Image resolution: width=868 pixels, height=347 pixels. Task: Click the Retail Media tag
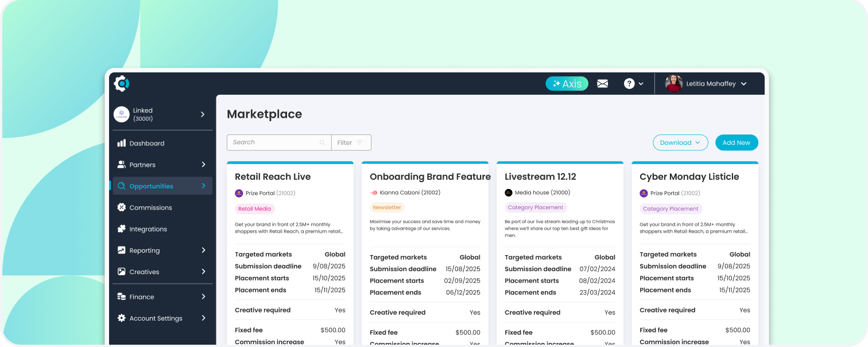[255, 209]
